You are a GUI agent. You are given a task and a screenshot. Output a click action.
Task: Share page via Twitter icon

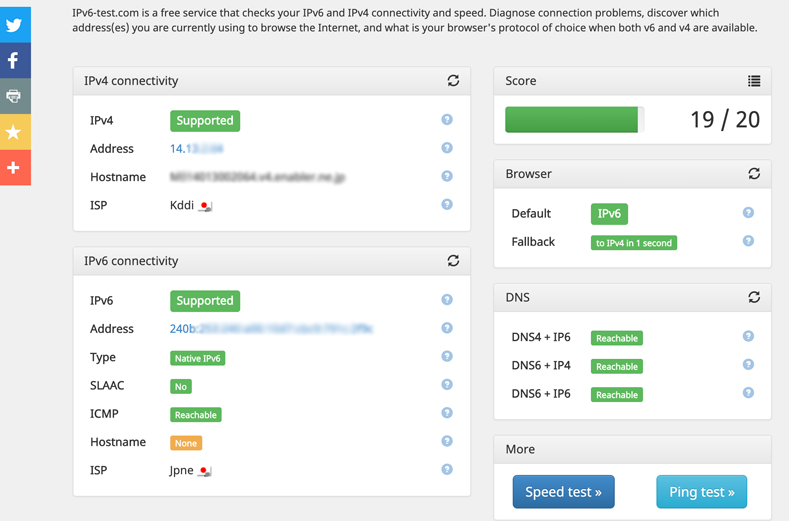point(14,25)
